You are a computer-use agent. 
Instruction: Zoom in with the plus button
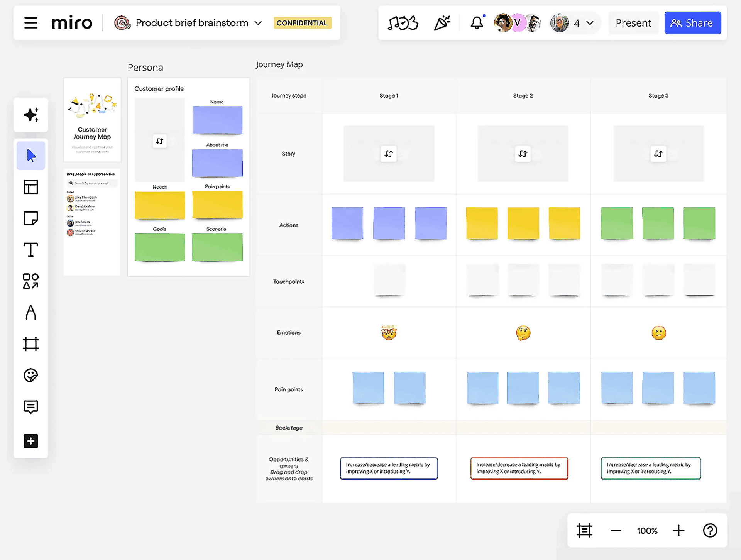pyautogui.click(x=678, y=530)
